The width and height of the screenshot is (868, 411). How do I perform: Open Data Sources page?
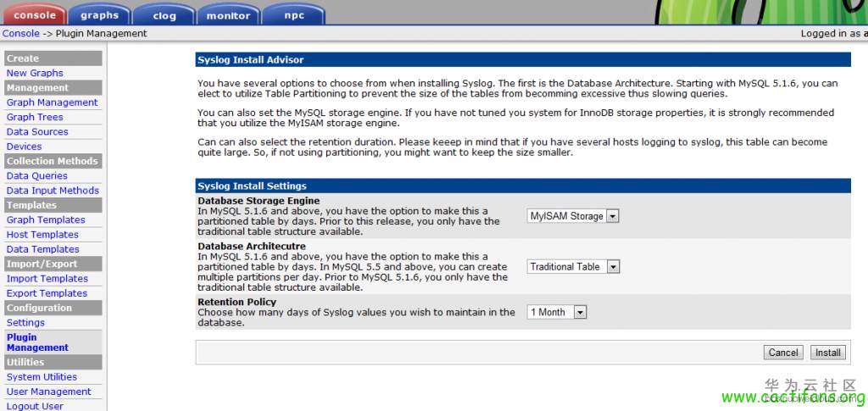pos(37,131)
